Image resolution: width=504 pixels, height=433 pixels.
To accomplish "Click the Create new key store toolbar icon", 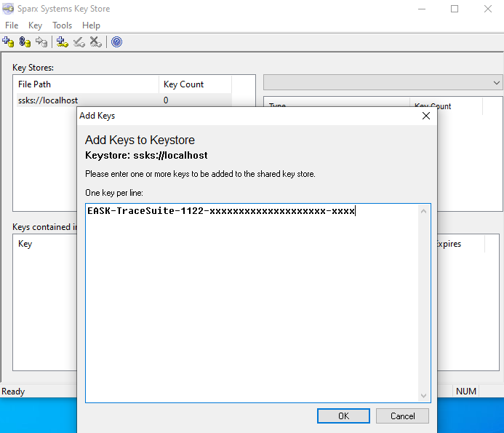I will click(x=8, y=41).
